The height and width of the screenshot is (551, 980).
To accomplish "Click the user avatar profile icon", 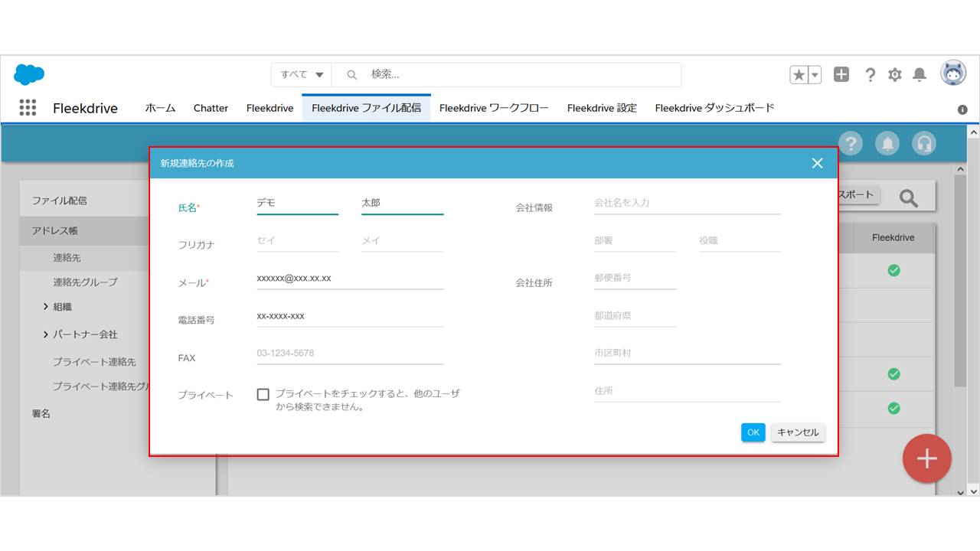I will click(x=953, y=73).
